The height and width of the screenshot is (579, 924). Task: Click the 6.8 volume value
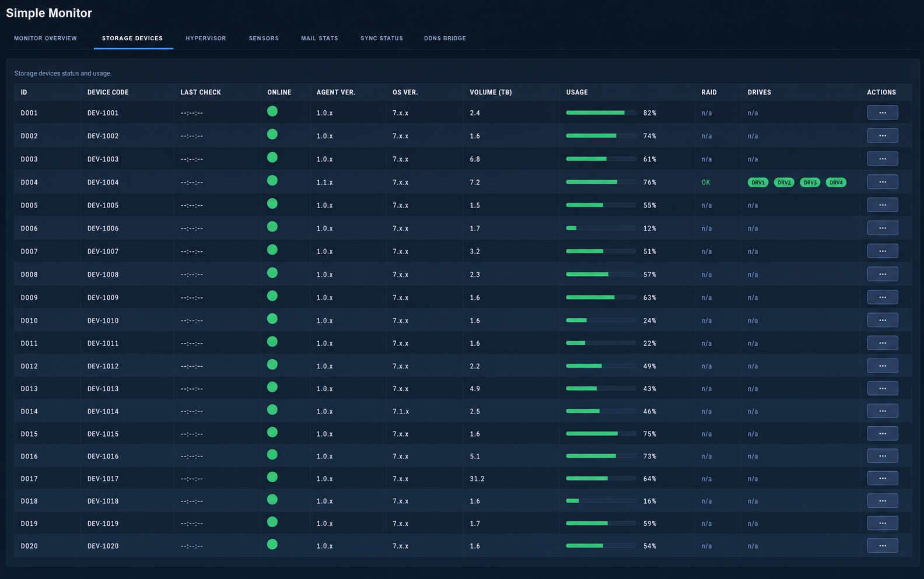(x=475, y=159)
